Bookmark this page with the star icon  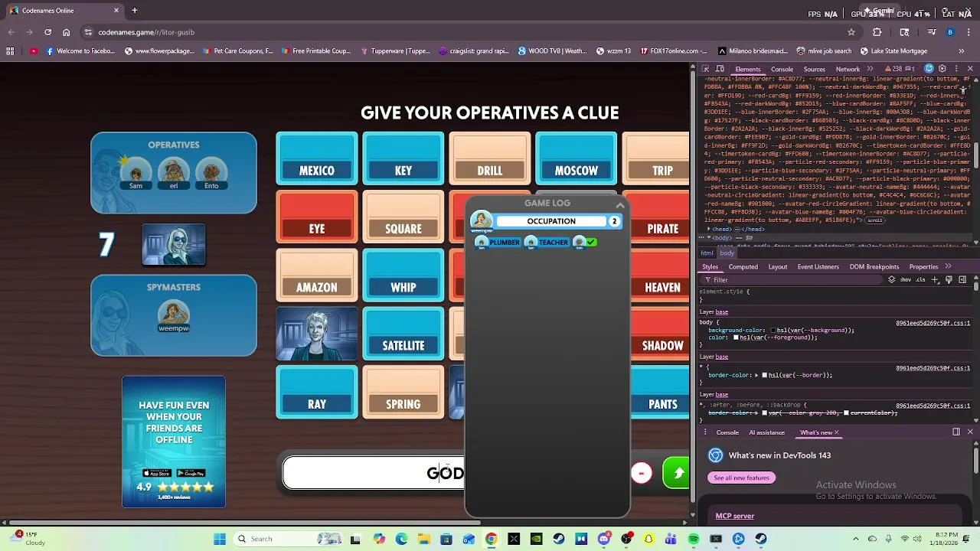(851, 32)
